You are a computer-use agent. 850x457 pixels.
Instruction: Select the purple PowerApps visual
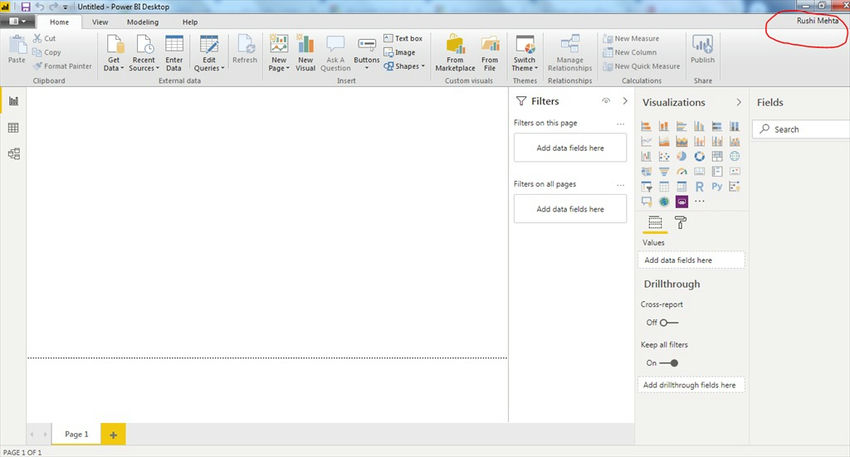[681, 202]
